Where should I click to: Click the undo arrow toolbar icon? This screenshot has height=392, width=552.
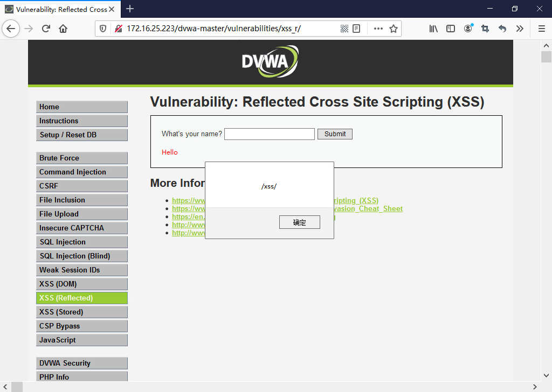(x=502, y=29)
